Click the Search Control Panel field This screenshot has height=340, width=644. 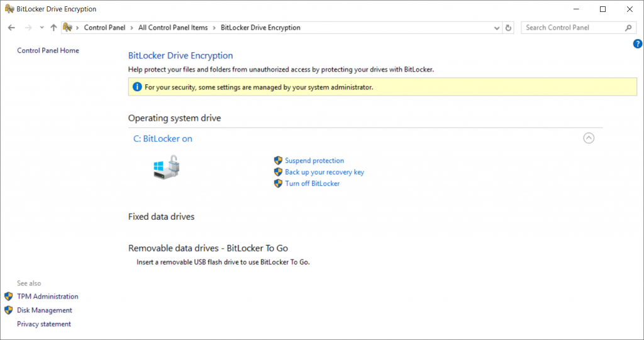click(x=574, y=28)
